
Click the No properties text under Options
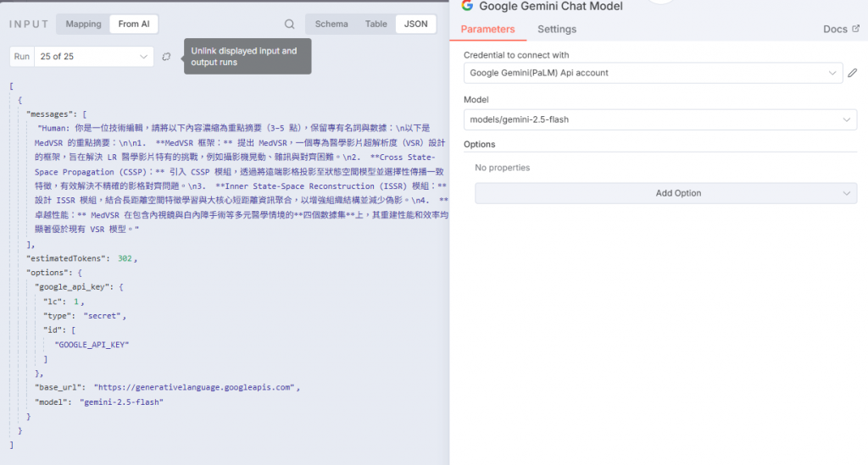point(502,168)
